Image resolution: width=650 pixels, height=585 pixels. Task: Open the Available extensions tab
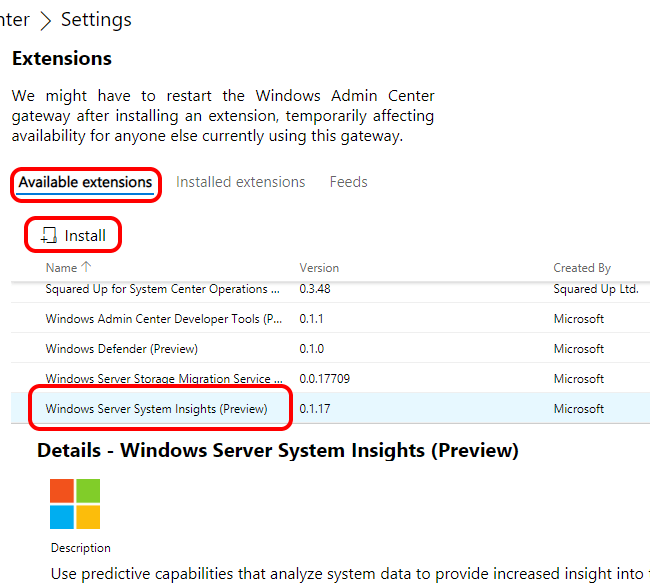[x=85, y=182]
